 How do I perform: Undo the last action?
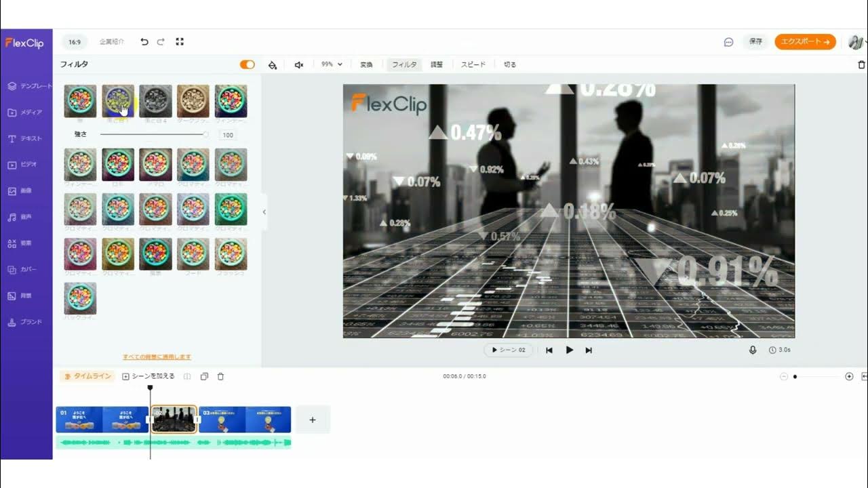(144, 42)
